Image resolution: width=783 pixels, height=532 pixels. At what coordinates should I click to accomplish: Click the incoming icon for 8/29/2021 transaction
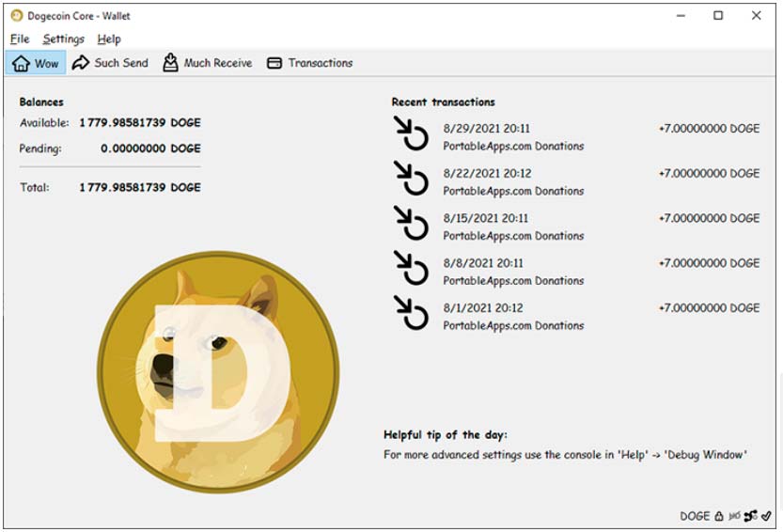click(x=411, y=133)
